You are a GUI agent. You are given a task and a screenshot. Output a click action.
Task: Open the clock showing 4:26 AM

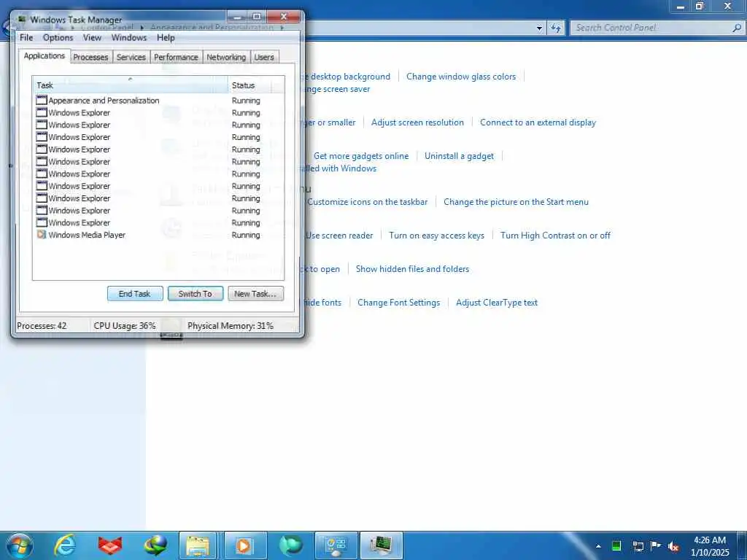tap(710, 546)
